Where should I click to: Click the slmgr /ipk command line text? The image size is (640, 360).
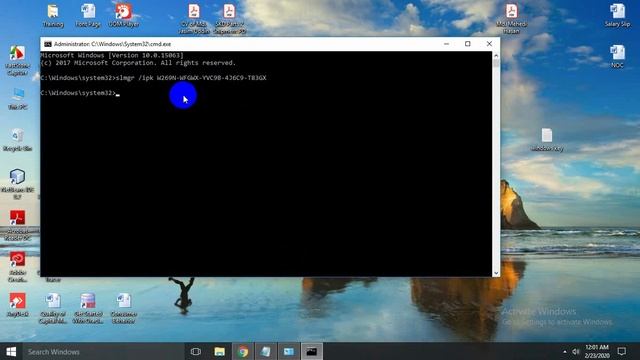(191, 78)
